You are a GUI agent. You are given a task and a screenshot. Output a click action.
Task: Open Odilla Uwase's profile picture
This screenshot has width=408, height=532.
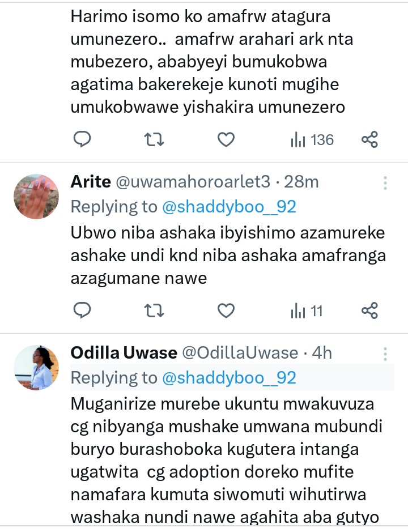point(36,367)
